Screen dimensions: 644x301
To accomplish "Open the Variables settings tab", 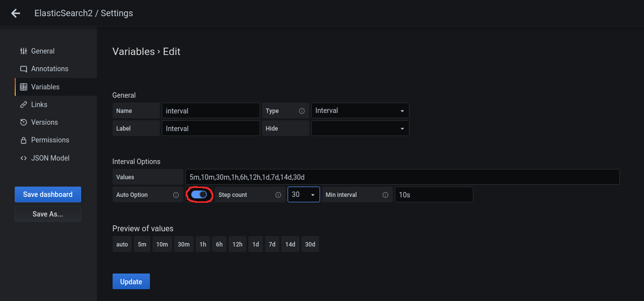I will [45, 87].
